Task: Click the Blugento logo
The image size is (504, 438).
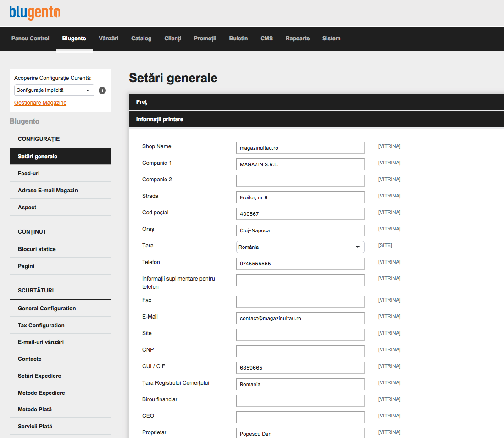Action: click(x=35, y=13)
